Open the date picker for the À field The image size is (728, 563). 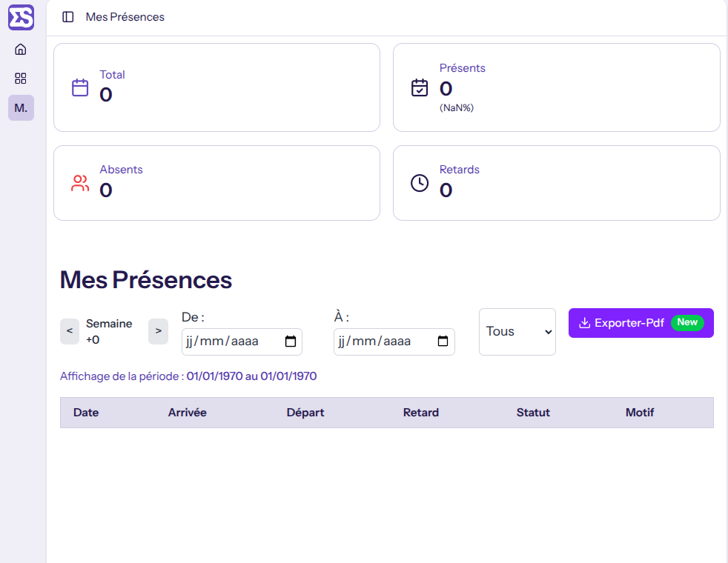[443, 342]
